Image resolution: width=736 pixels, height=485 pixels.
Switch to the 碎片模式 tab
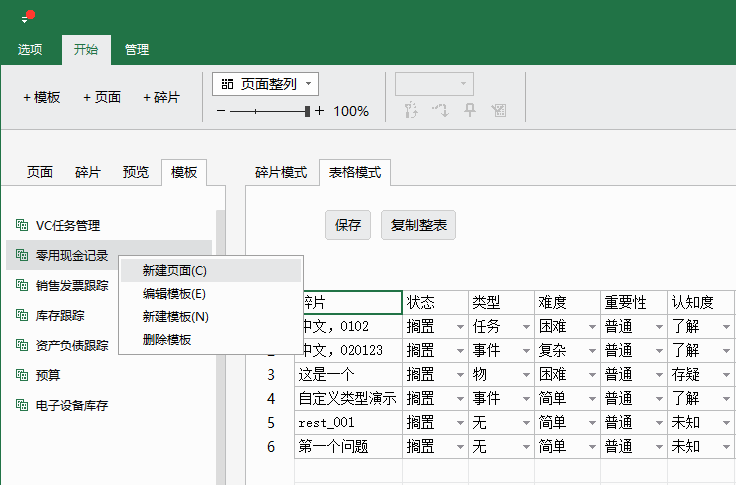(280, 172)
